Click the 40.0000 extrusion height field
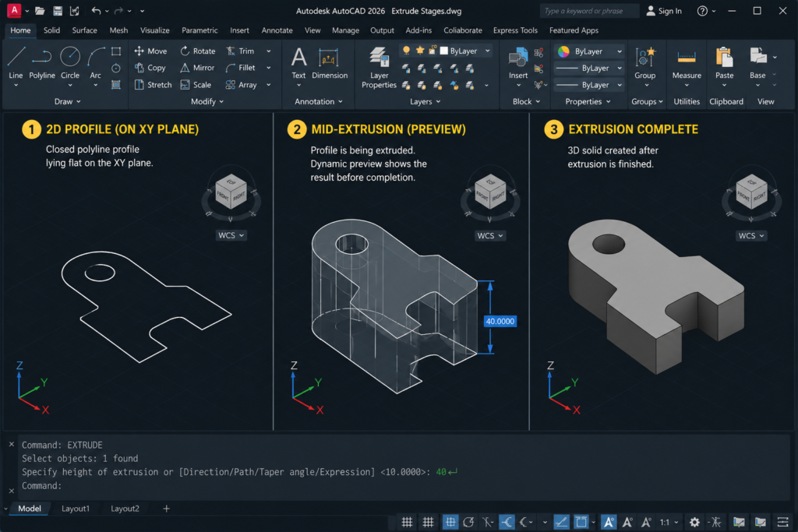This screenshot has height=532, width=798. click(500, 322)
